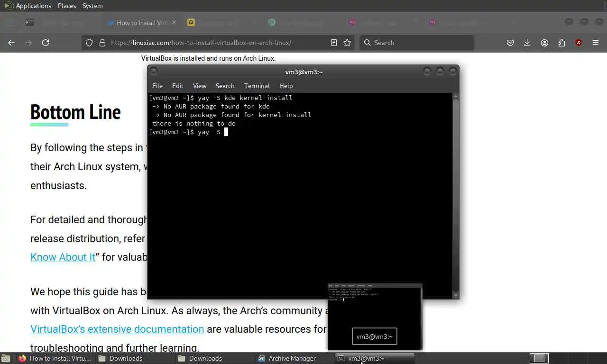This screenshot has width=607, height=364.
Task: Click the there is nothing to do line
Action: (x=194, y=123)
